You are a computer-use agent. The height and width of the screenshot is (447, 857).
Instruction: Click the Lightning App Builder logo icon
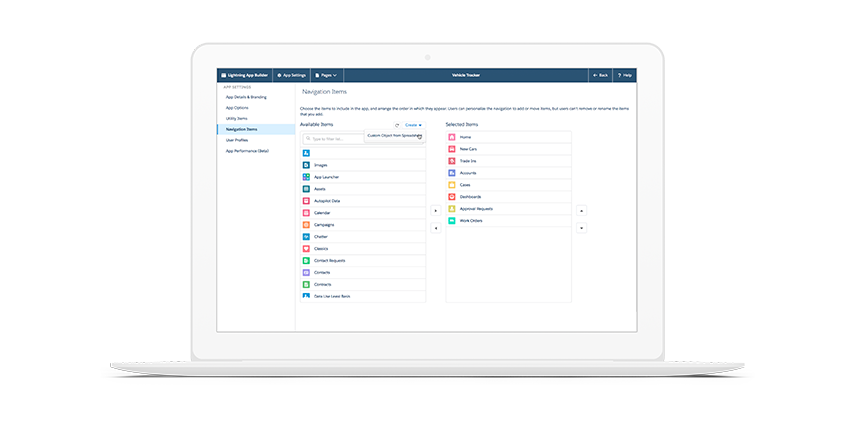tap(223, 75)
